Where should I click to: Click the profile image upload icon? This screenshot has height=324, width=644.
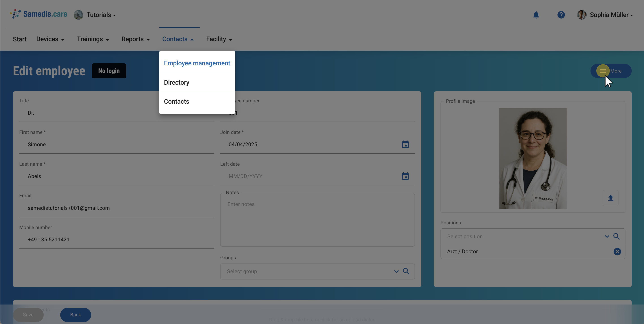(610, 198)
